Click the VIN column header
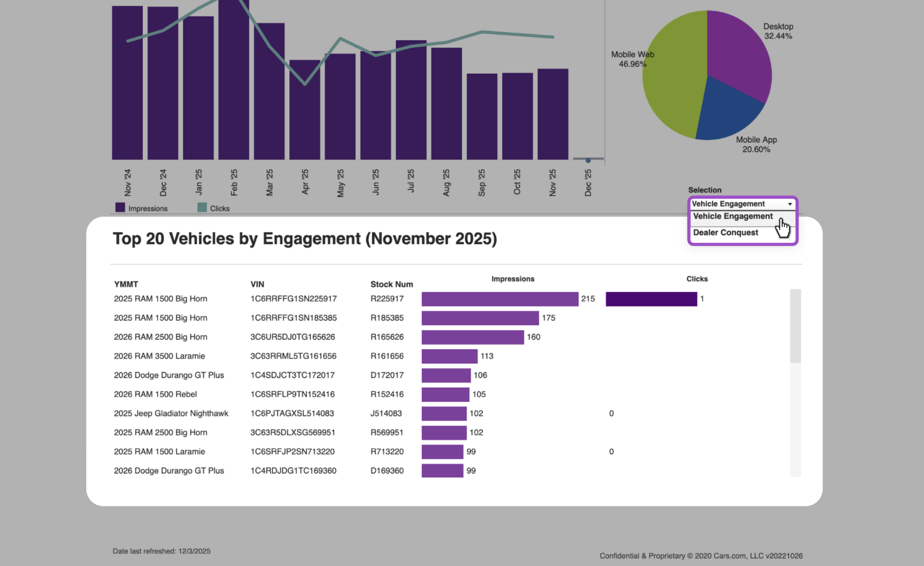 pos(257,284)
